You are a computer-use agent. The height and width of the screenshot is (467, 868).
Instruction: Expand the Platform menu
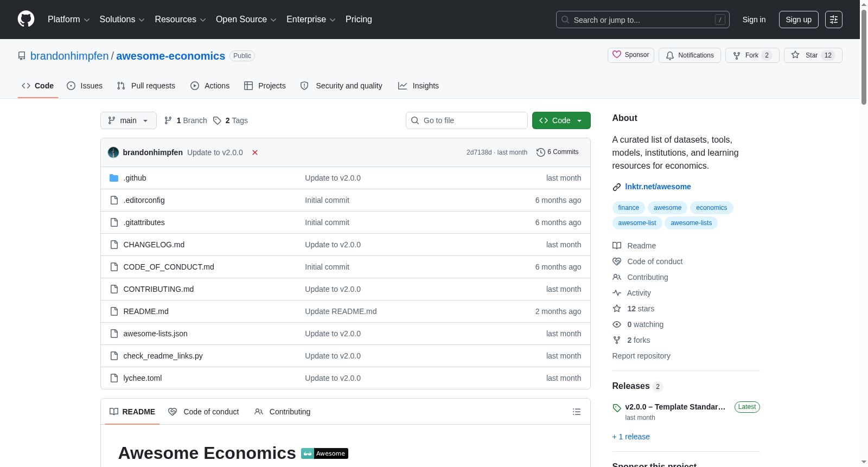tap(69, 20)
